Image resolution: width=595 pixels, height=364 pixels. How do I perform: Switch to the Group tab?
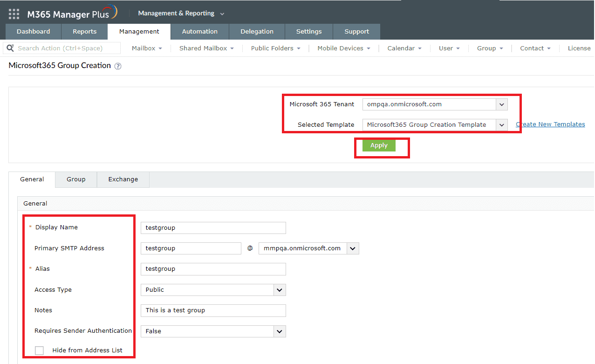(75, 179)
